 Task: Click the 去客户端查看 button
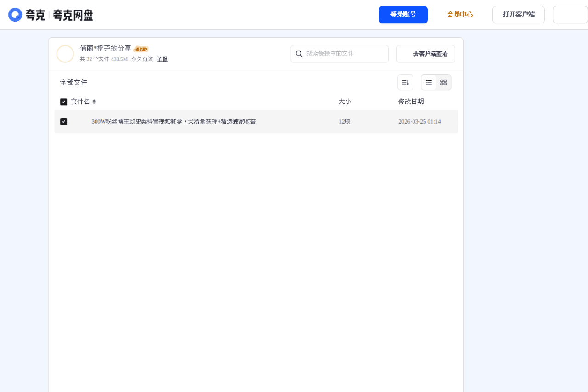(x=425, y=54)
